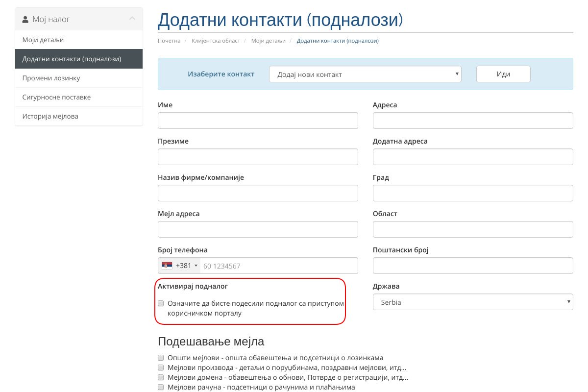Open the +381 country code dropdown
Viewport: 588px width, 392px height.
[179, 266]
